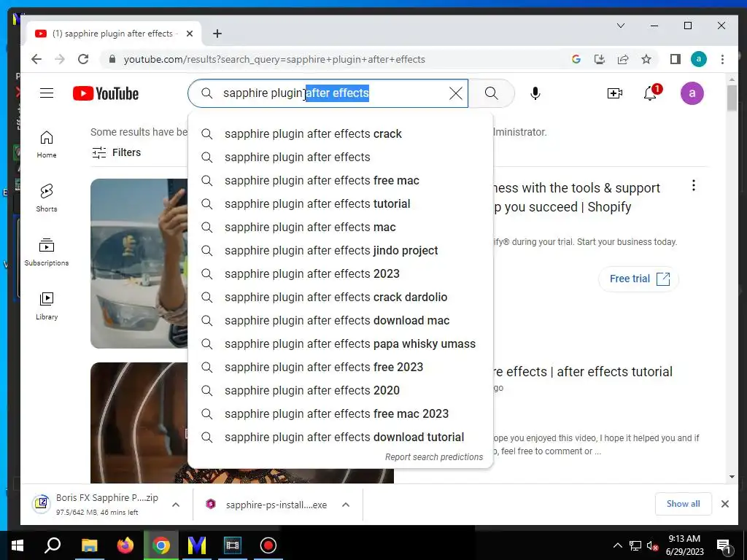Close the downloads bar
The image size is (747, 560).
724,504
